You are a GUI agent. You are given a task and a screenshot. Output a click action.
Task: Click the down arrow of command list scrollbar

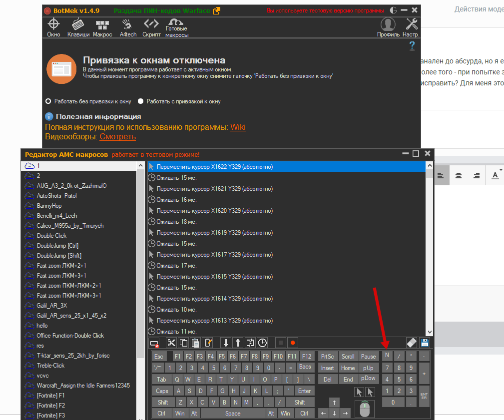coord(430,332)
